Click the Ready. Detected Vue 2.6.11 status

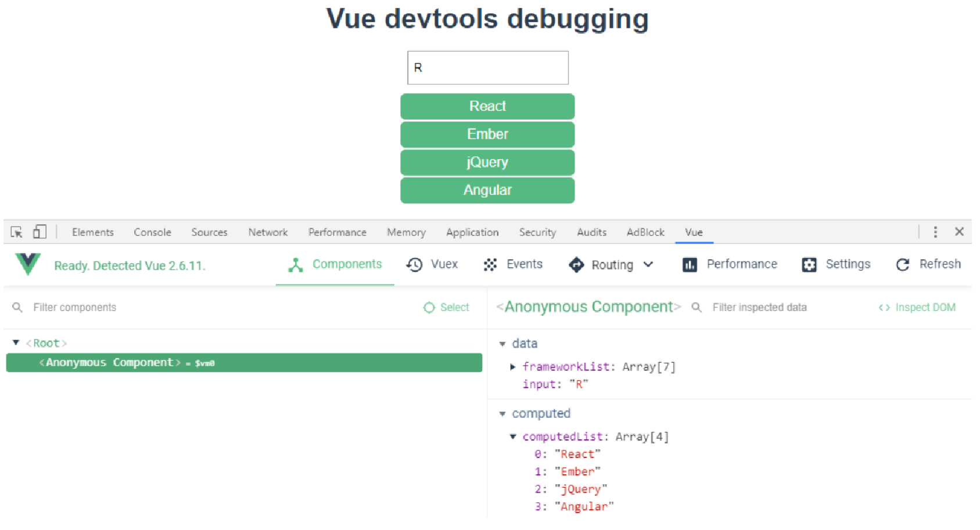click(x=130, y=266)
